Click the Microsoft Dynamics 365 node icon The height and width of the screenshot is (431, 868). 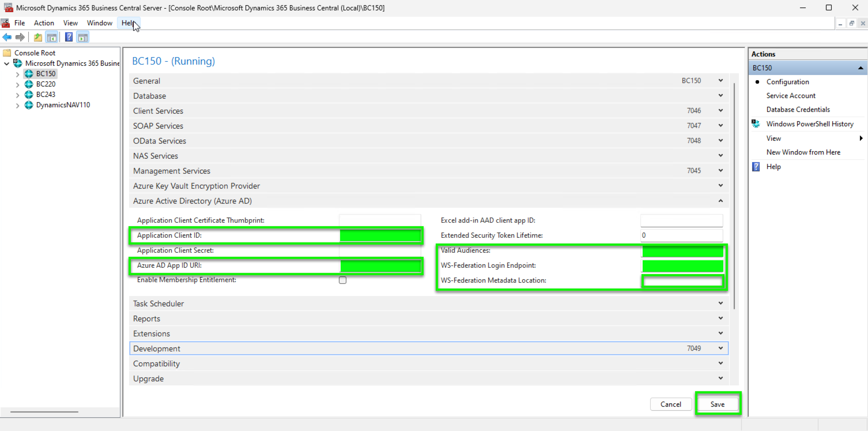pos(18,63)
